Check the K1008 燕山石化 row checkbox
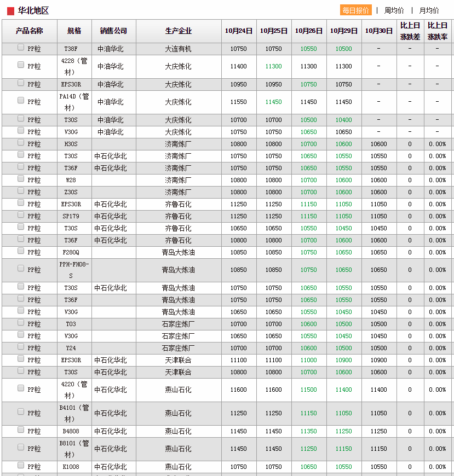Image resolution: width=454 pixels, height=476 pixels. (21, 465)
